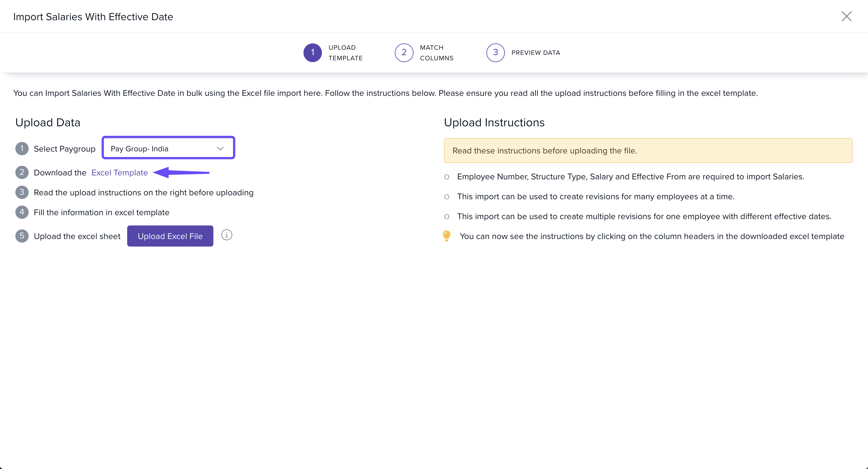Image resolution: width=868 pixels, height=469 pixels.
Task: Click the number 2 badge beside Download the
Action: tap(22, 172)
